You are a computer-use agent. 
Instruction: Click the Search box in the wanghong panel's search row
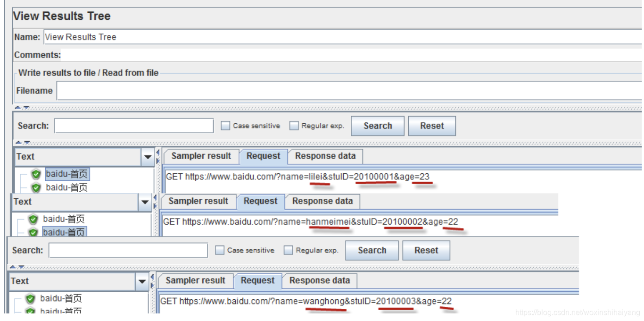point(128,250)
